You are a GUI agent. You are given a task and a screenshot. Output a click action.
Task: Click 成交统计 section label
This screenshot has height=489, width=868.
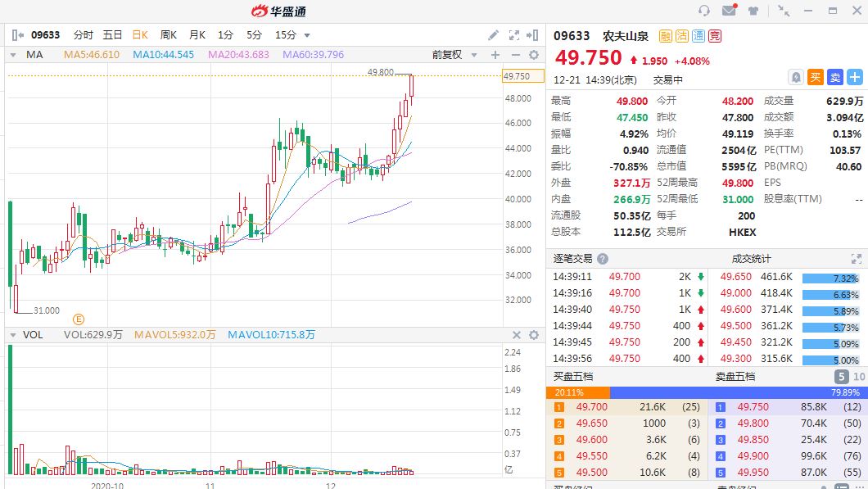click(751, 259)
